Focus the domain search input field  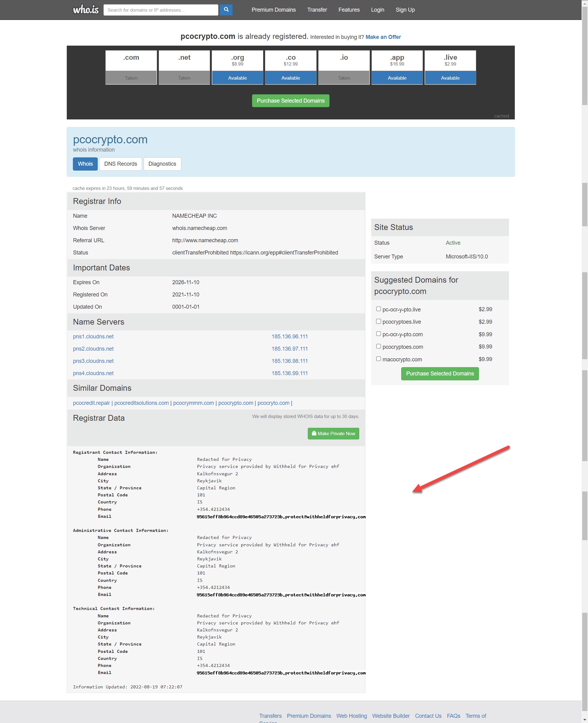(161, 10)
